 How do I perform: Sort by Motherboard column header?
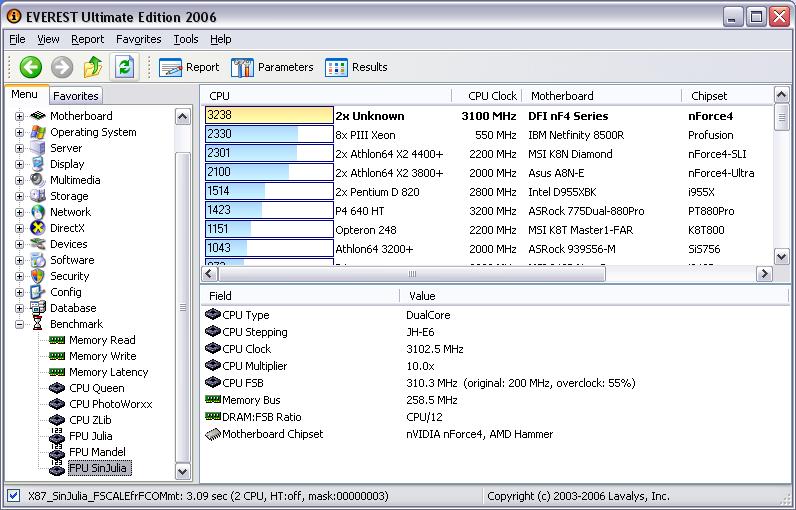tap(601, 96)
